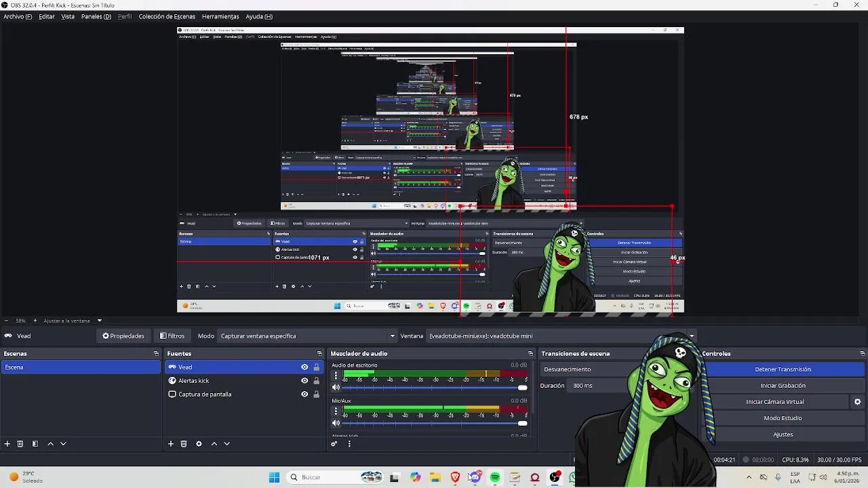Open Windows Start menu
The image size is (868, 488).
pyautogui.click(x=274, y=478)
